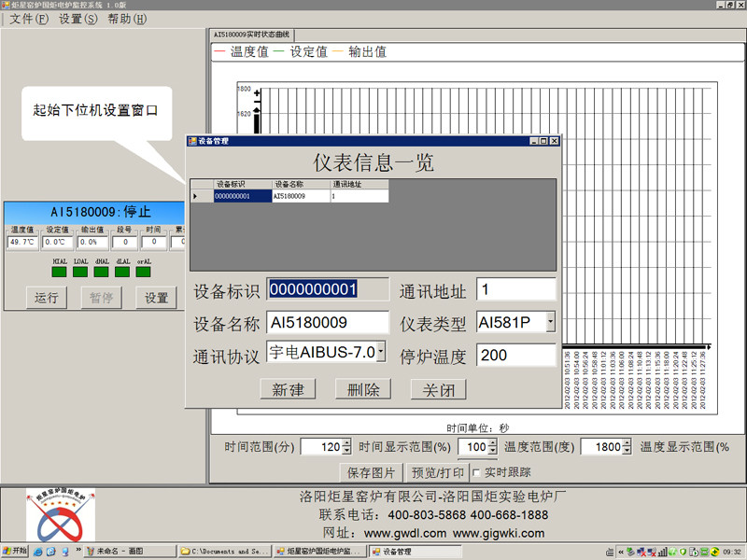Select the AI5180009实时状态曲线 tab

click(x=252, y=35)
